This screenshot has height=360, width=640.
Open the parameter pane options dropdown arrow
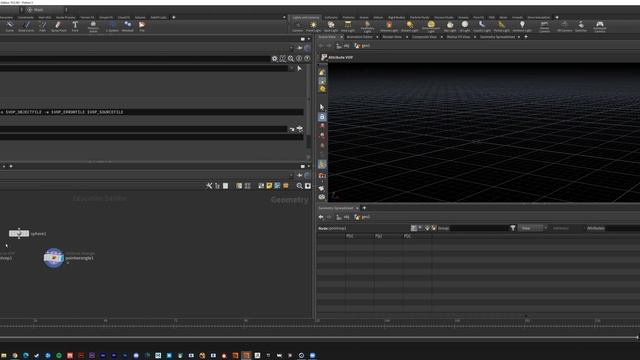coord(309,39)
